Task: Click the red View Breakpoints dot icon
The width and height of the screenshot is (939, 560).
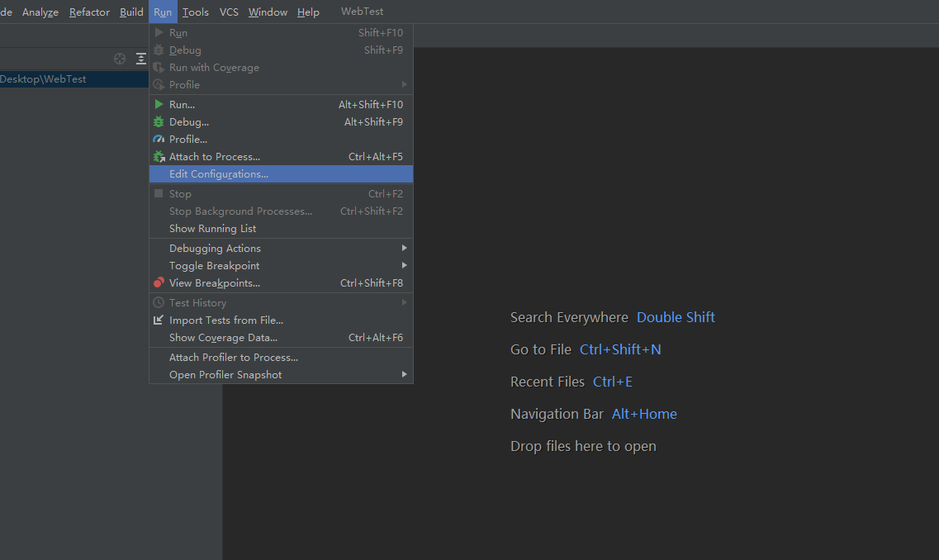Action: click(159, 282)
